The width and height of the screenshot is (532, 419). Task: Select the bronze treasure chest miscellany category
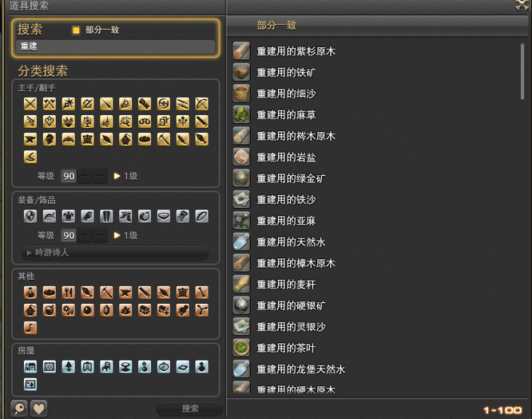pyautogui.click(x=145, y=310)
